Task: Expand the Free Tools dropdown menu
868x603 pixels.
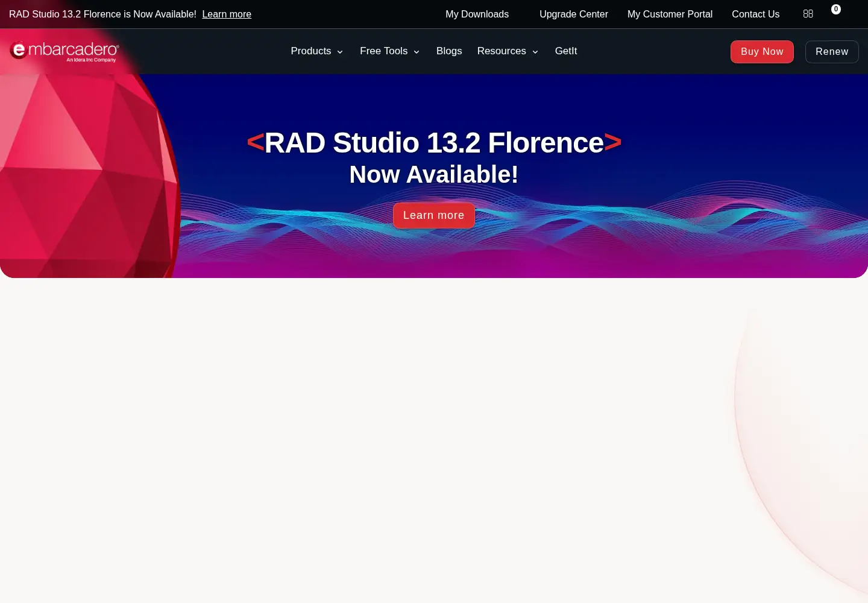Action: [x=390, y=51]
